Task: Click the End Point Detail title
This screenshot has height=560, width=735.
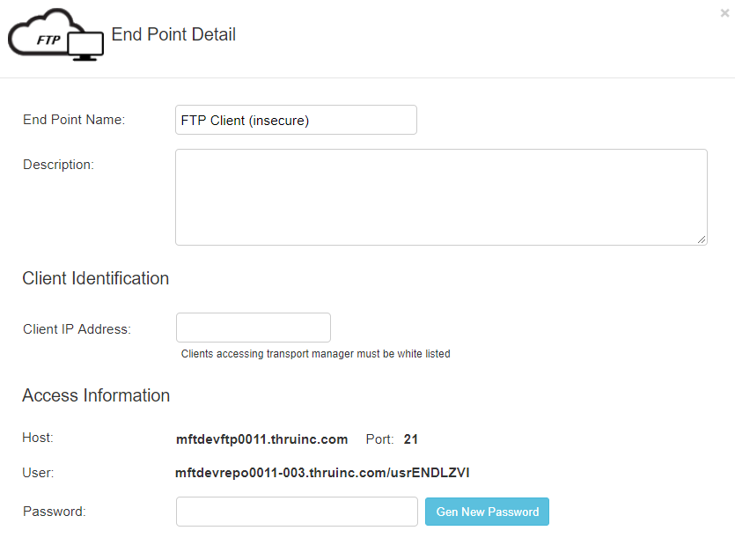Action: [173, 34]
